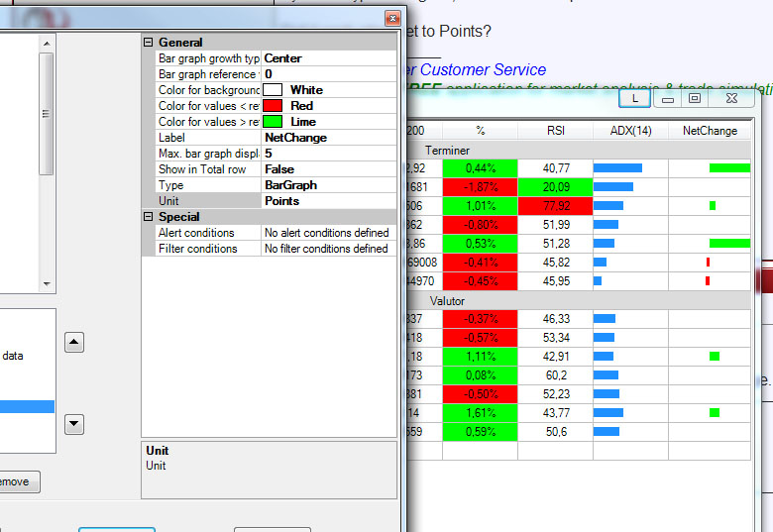Select the Valutor group row
Image resolution: width=773 pixels, height=532 pixels.
(579, 301)
